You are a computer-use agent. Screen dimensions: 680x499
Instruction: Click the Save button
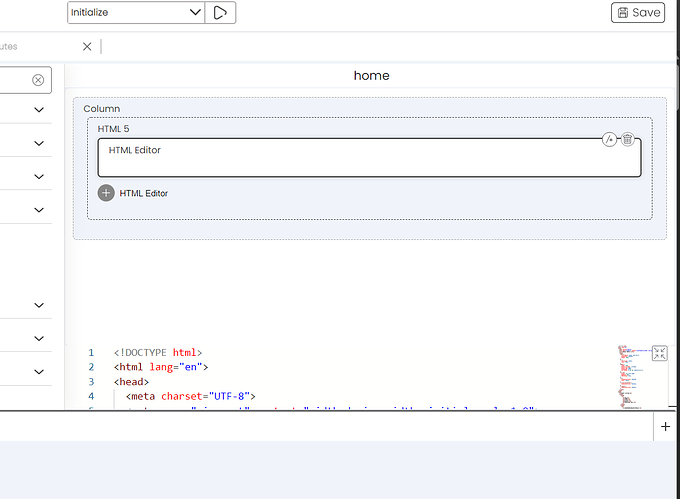click(x=638, y=13)
